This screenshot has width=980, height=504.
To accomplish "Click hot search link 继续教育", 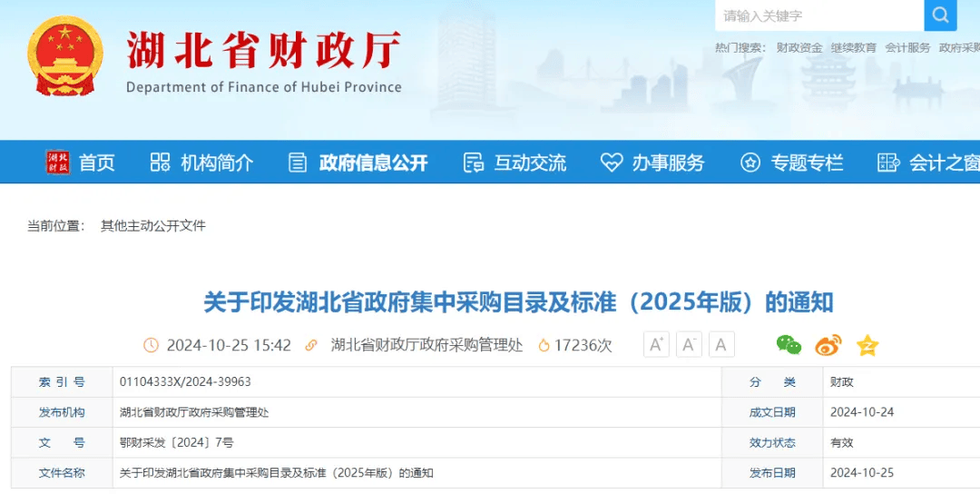I will (854, 47).
